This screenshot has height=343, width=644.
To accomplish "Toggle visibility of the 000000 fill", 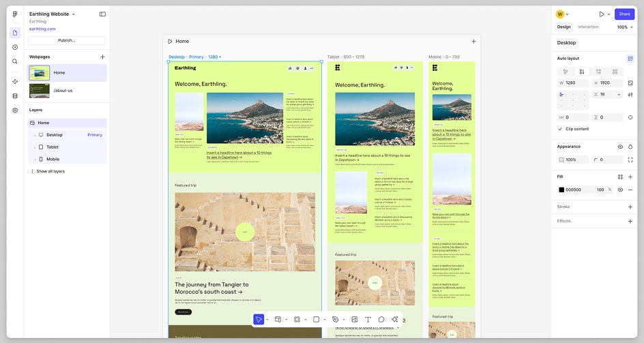I will 620,190.
